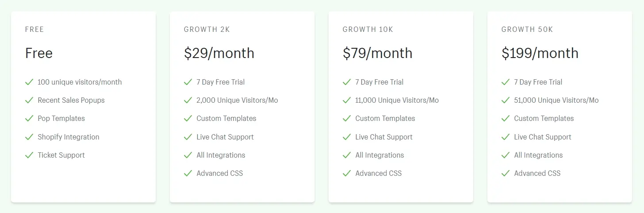
Task: Select the $79/month price heading
Action: click(377, 53)
